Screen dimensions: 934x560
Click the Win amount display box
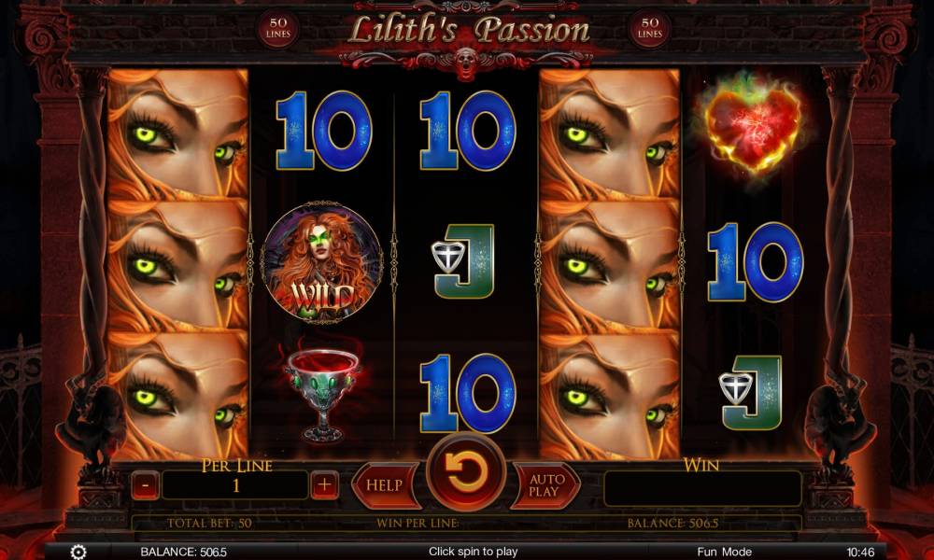703,488
